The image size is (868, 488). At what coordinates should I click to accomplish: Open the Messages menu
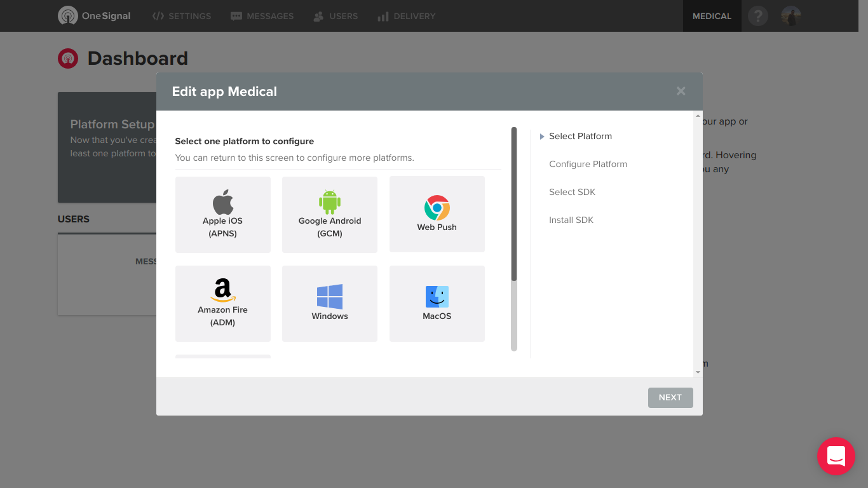coord(262,16)
